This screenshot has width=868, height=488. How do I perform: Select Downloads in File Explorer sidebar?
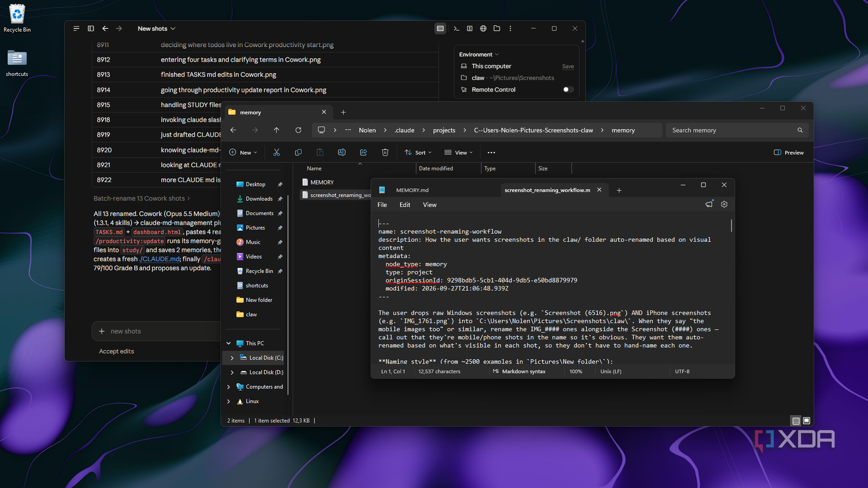[x=259, y=199]
